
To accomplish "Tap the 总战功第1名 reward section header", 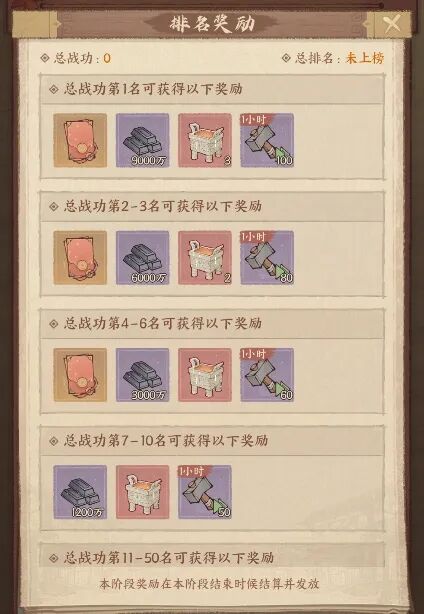I will 212,89.
